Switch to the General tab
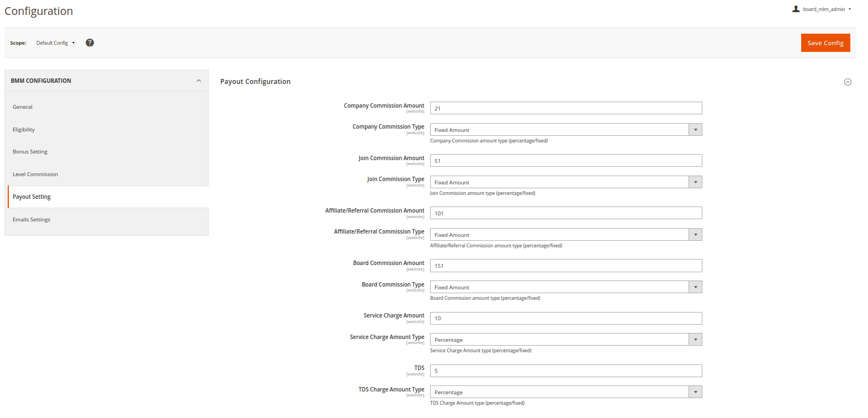This screenshot has width=868, height=418. tap(23, 107)
